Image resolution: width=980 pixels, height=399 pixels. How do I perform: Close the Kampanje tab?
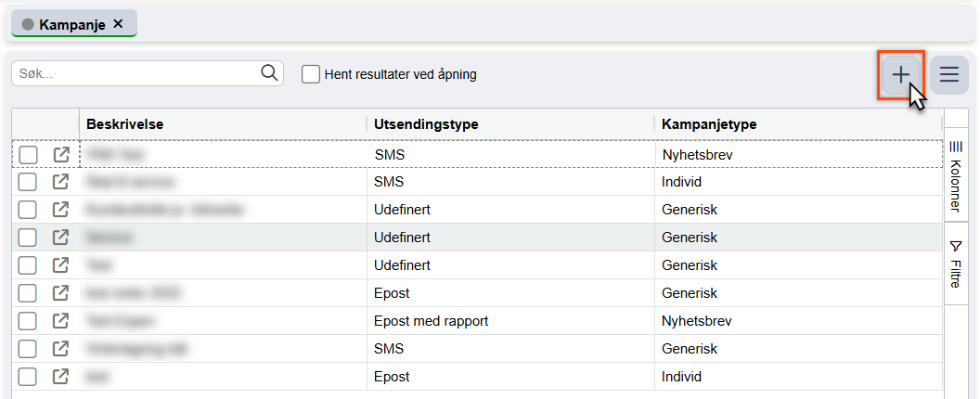(x=118, y=24)
